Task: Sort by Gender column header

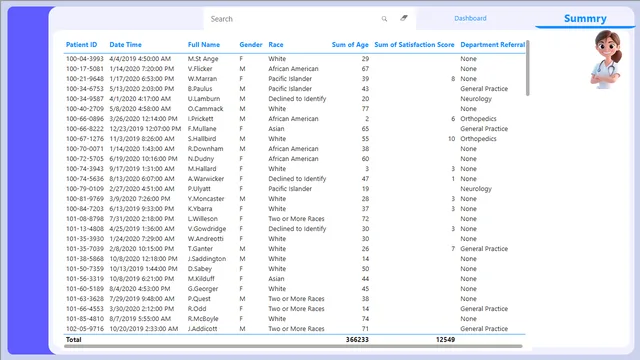Action: coord(251,44)
